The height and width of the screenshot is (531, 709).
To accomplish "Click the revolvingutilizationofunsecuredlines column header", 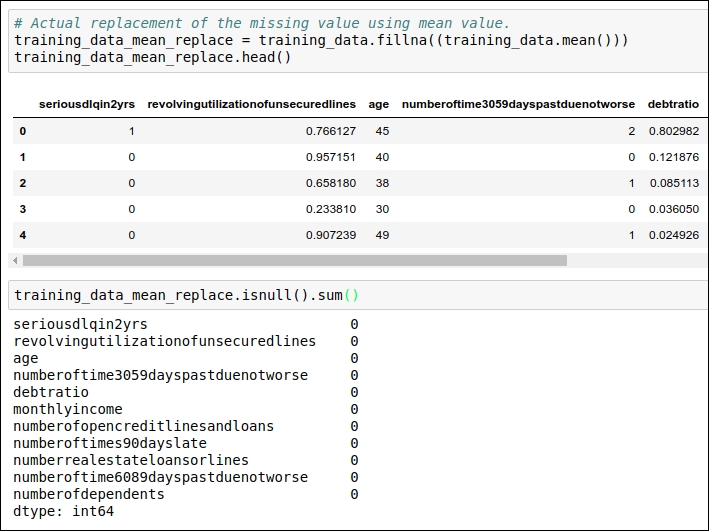I will (251, 104).
